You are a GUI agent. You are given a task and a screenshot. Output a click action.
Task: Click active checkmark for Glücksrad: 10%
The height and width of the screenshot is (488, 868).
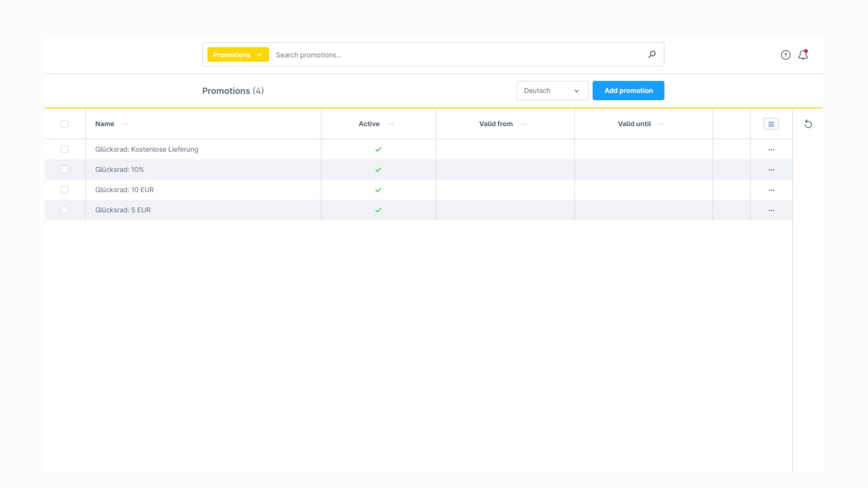point(378,170)
